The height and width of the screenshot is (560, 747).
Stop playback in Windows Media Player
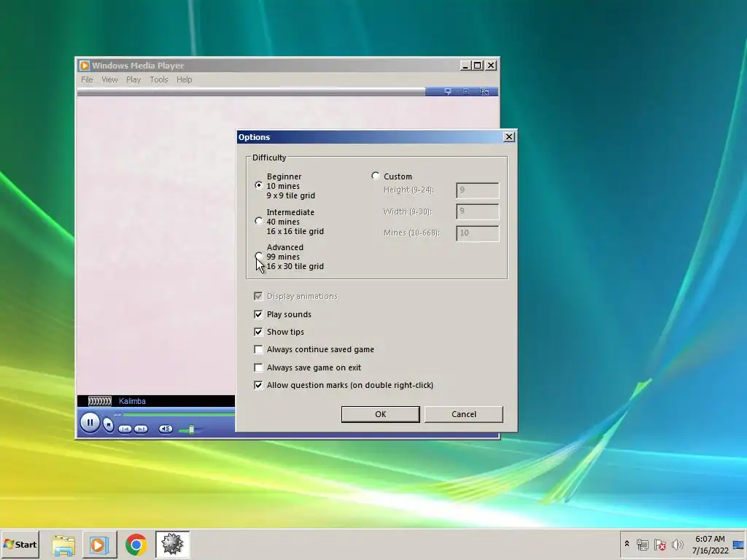[109, 425]
